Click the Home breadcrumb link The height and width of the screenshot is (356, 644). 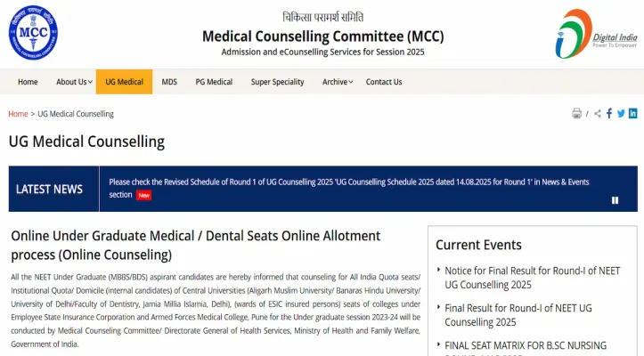coord(18,114)
